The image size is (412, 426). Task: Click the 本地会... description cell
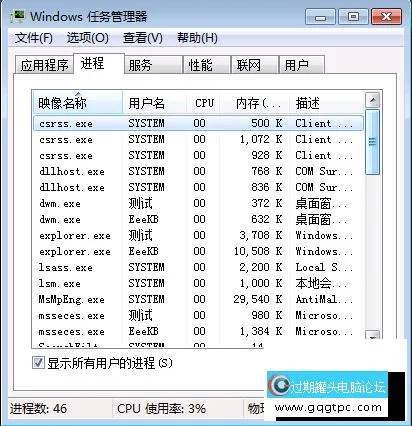click(x=321, y=283)
